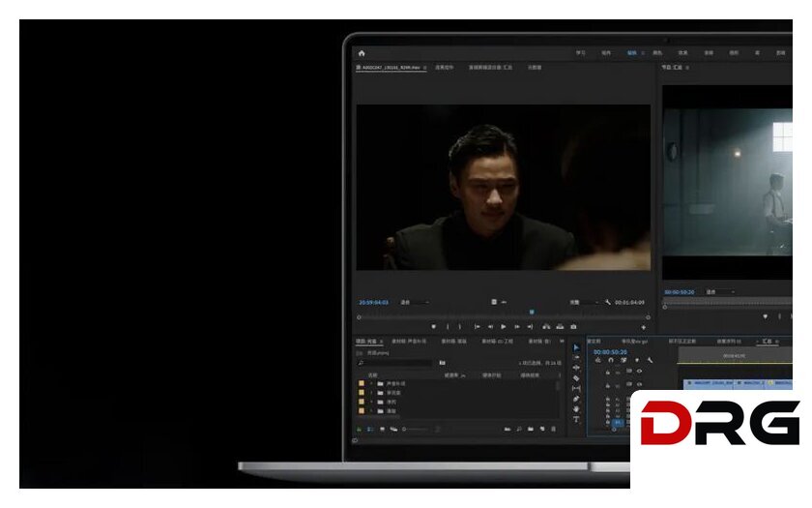Open Source monitor button editor plus icon
This screenshot has width=812, height=508.
[x=643, y=327]
